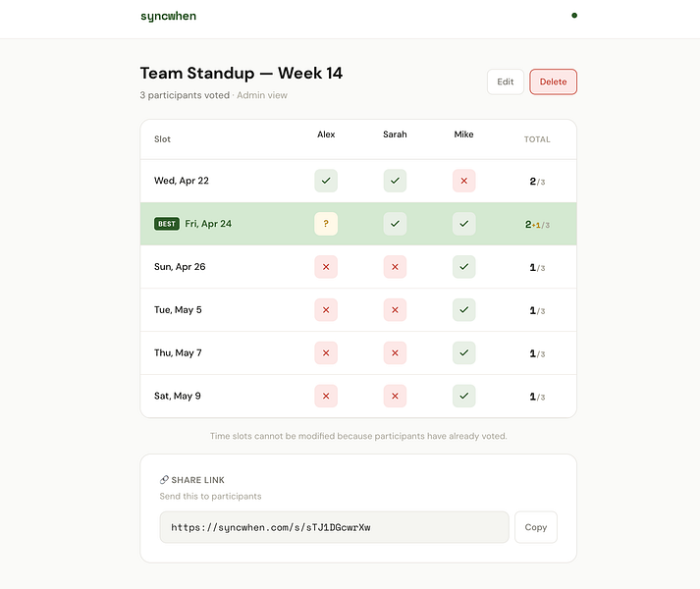Click the link icon beside SHARE LINK
The width and height of the screenshot is (700, 589).
pos(164,480)
